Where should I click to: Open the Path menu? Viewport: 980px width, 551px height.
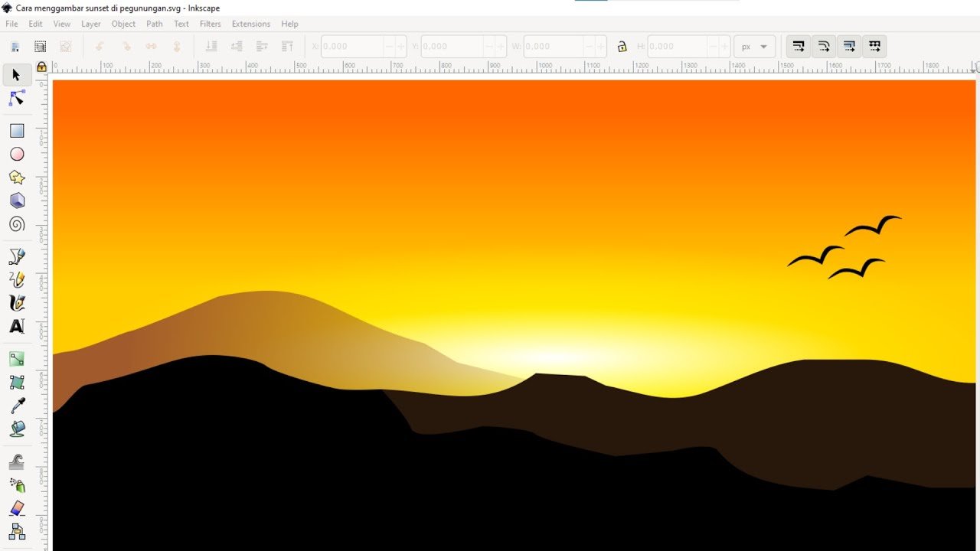coord(155,24)
